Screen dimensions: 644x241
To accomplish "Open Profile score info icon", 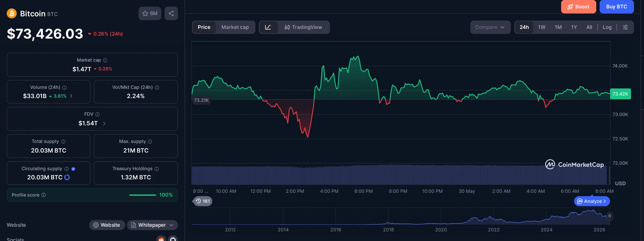I will [44, 195].
